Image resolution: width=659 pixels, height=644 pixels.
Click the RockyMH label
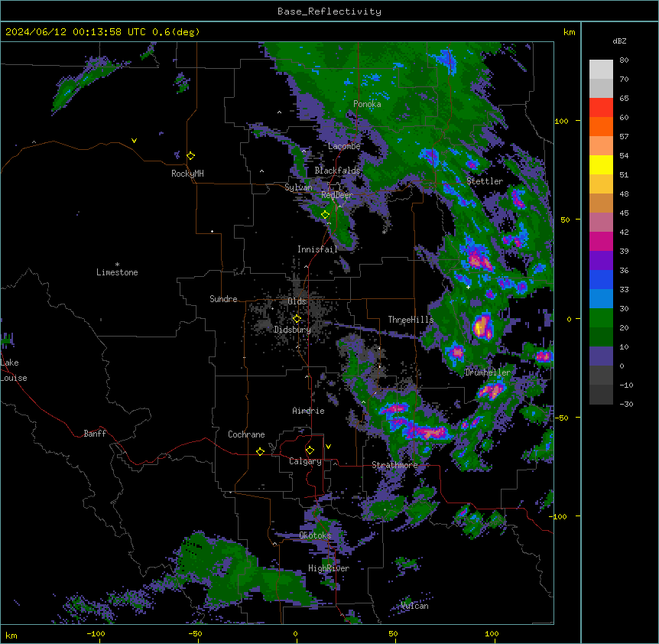[187, 174]
